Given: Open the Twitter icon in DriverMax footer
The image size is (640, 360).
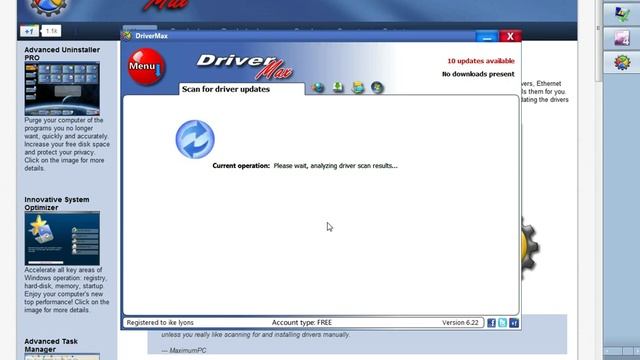Looking at the screenshot, I should point(502,323).
